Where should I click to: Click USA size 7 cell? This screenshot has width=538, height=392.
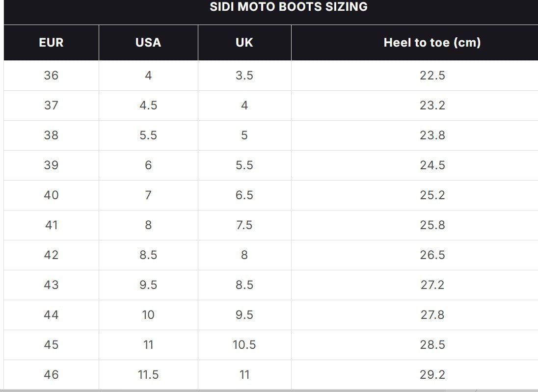click(148, 195)
